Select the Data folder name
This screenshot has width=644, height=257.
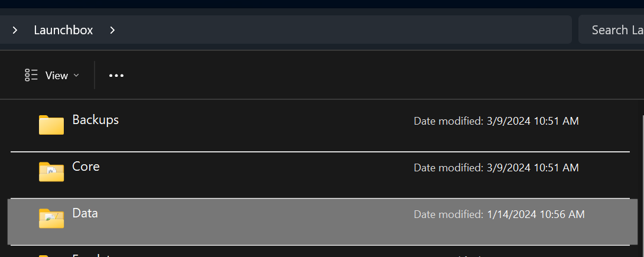pos(85,213)
